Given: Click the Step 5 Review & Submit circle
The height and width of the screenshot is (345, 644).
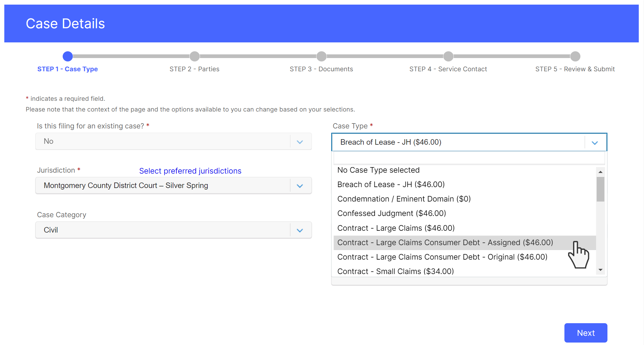Looking at the screenshot, I should click(575, 56).
